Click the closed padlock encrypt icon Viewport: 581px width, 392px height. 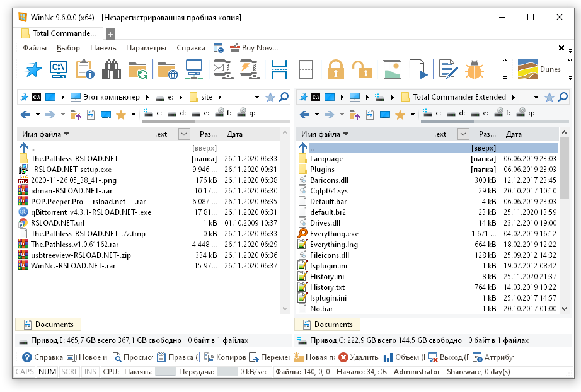tap(335, 69)
